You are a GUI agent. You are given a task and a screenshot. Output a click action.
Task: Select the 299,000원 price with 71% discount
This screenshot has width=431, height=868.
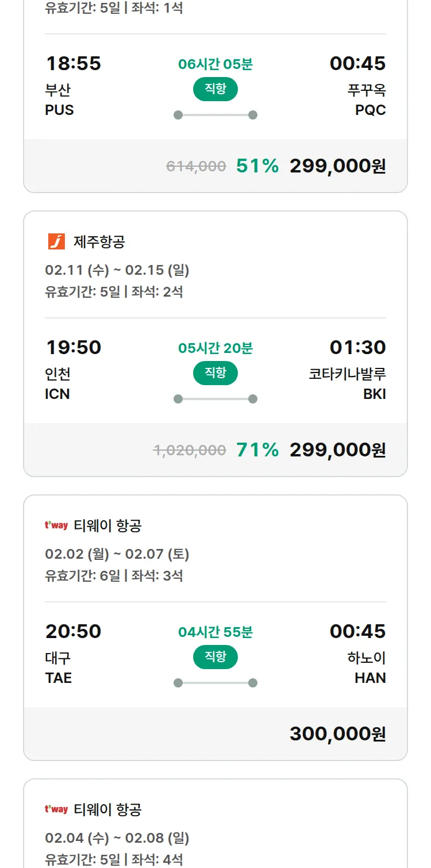coord(337,450)
